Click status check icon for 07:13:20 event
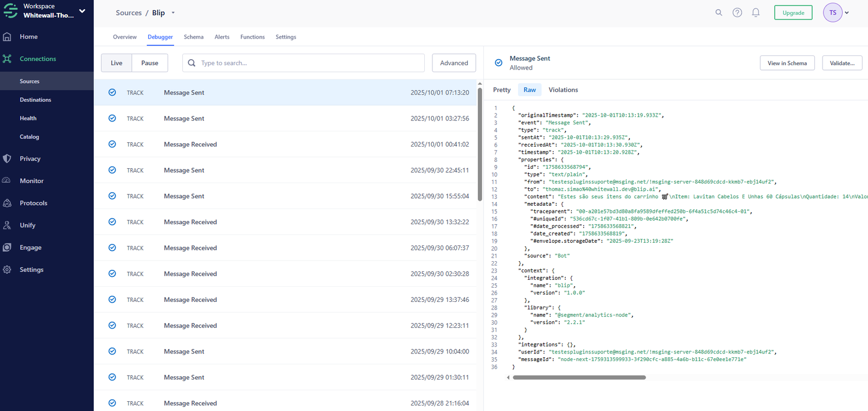The image size is (868, 411). point(112,92)
